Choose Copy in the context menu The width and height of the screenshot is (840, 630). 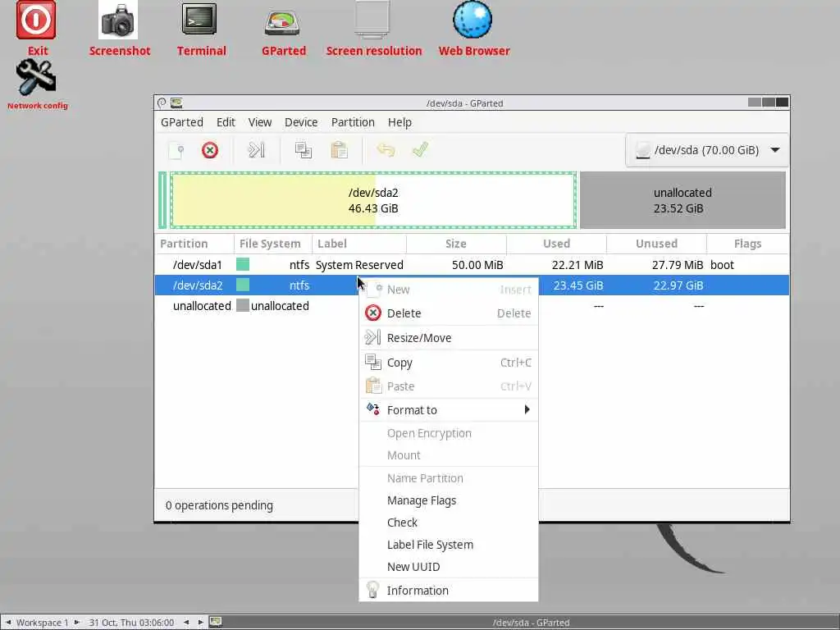(x=449, y=363)
